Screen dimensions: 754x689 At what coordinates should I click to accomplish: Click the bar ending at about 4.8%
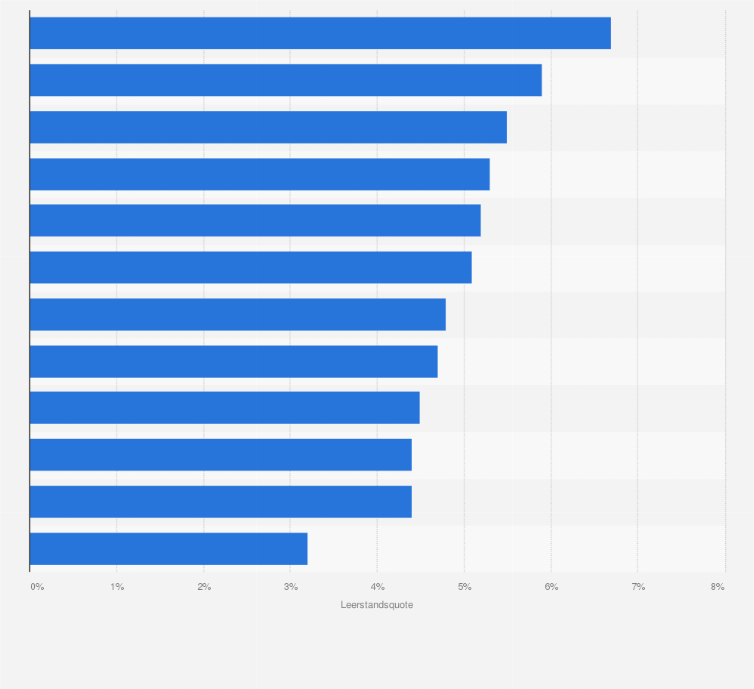pos(238,314)
